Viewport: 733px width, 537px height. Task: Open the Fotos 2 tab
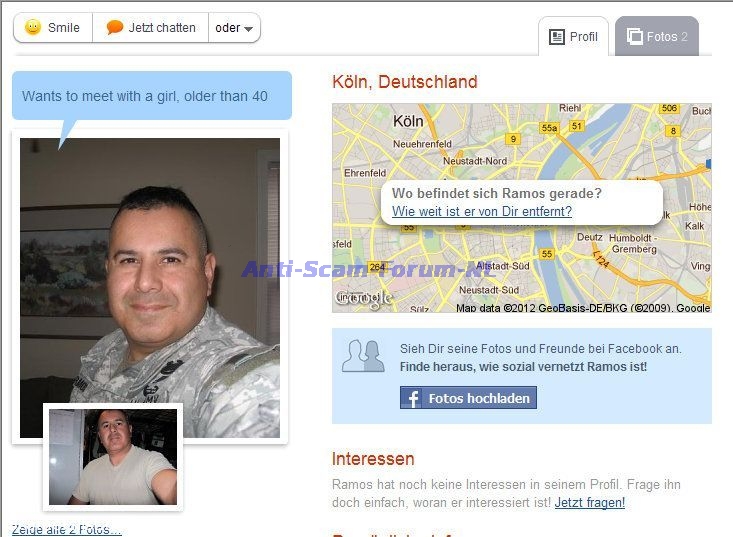click(x=657, y=36)
